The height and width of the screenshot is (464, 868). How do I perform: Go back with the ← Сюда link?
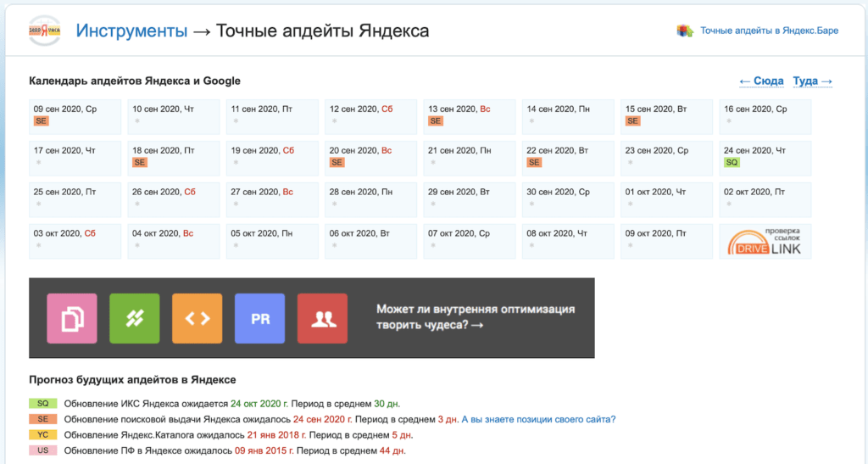[761, 81]
